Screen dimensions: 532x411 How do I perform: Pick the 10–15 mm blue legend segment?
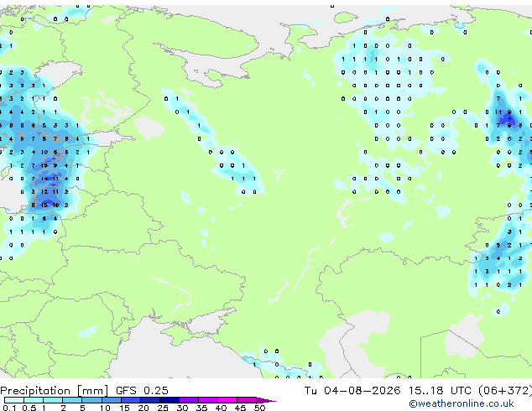112,400
